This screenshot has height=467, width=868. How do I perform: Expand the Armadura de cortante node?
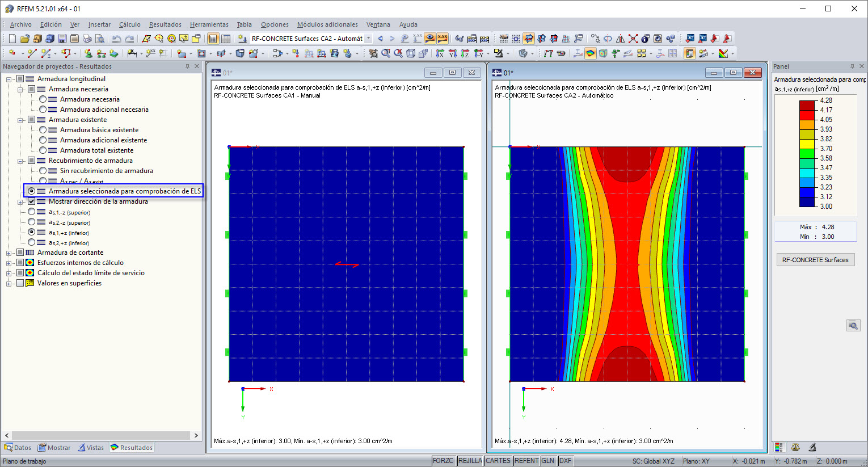(9, 253)
